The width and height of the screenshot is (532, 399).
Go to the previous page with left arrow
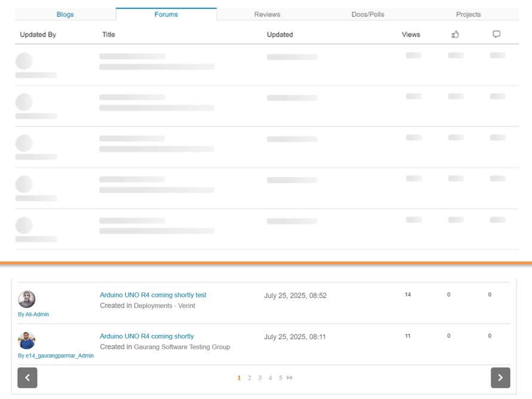coord(27,377)
